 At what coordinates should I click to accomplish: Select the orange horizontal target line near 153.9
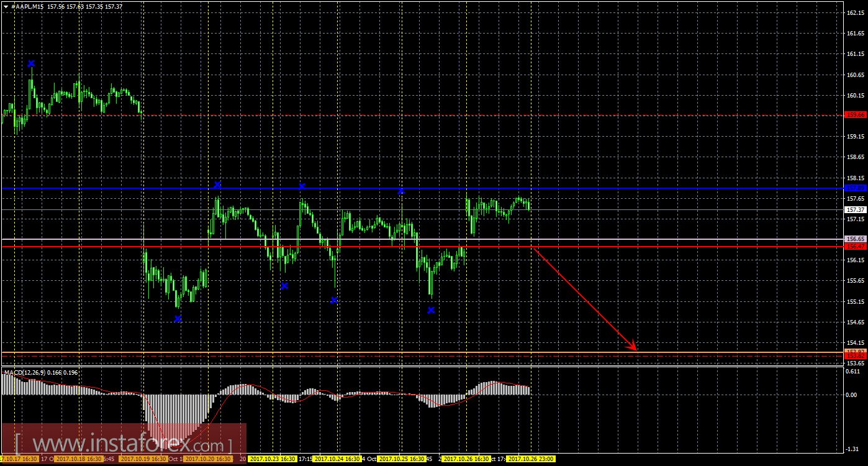(x=422, y=352)
